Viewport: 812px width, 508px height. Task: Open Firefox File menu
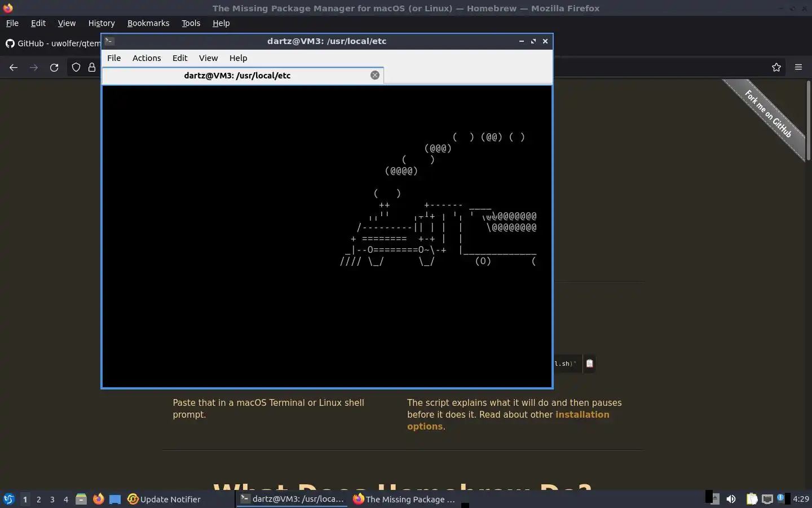click(x=12, y=23)
